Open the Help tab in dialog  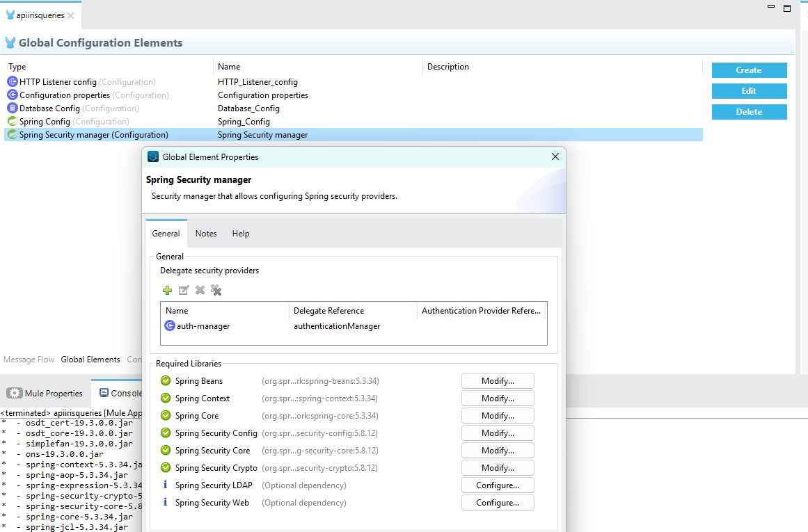[241, 234]
